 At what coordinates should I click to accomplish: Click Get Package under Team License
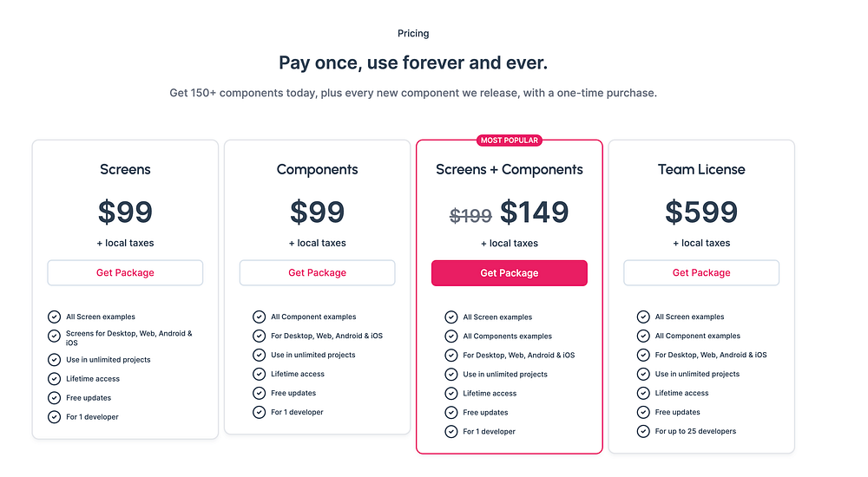701,272
